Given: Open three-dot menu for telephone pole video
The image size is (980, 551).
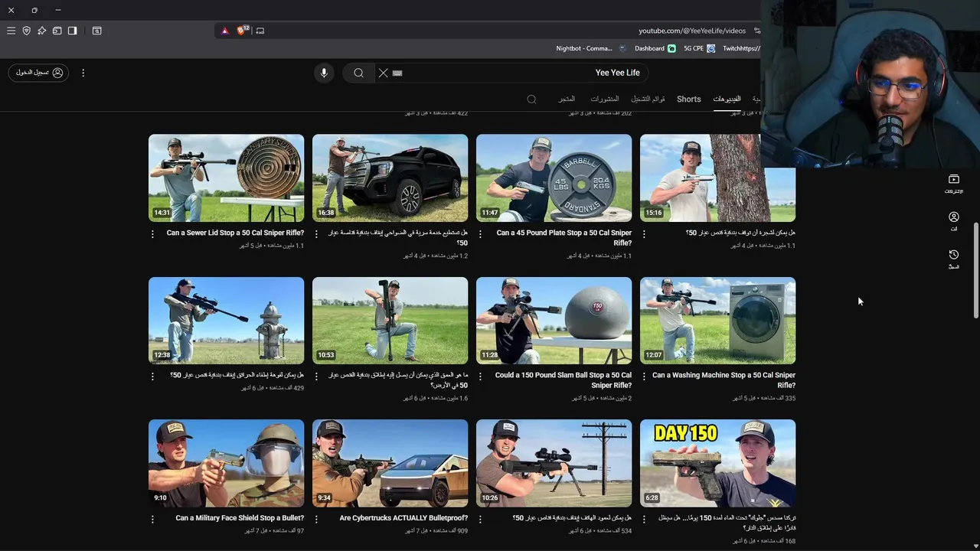Looking at the screenshot, I should pos(480,519).
